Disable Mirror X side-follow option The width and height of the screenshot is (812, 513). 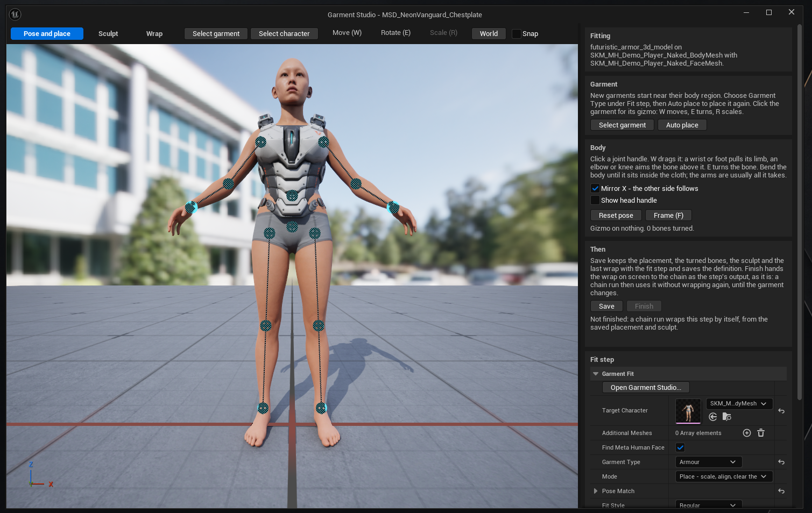tap(595, 188)
